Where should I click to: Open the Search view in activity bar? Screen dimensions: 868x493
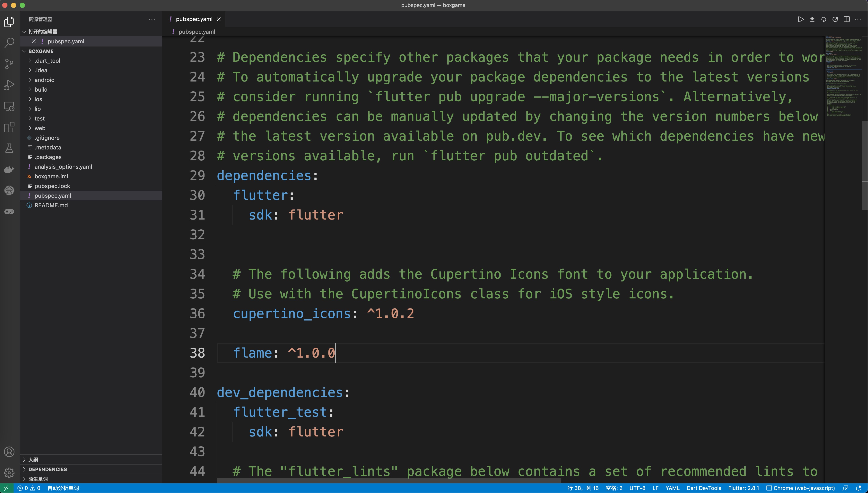[x=9, y=43]
